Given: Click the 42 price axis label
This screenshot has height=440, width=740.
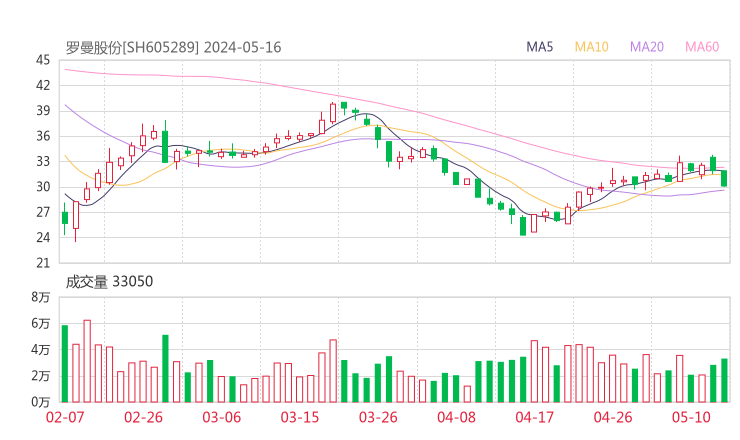Looking at the screenshot, I should [x=43, y=85].
